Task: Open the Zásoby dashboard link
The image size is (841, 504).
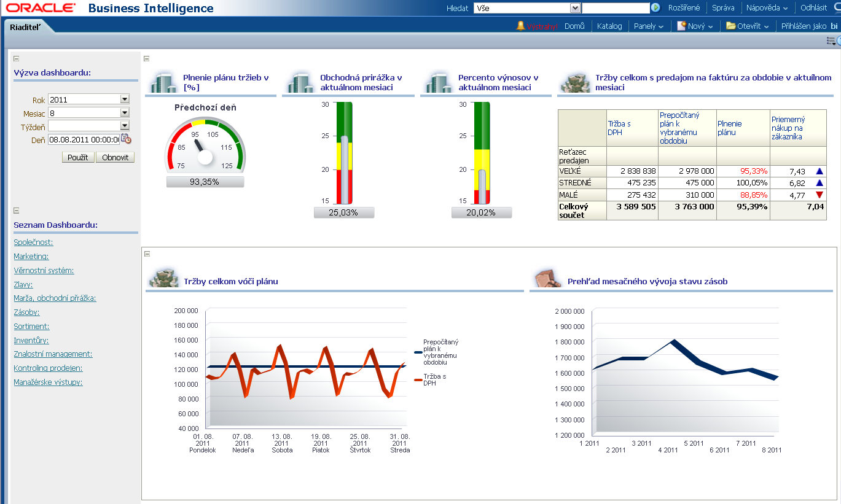Action: click(26, 312)
